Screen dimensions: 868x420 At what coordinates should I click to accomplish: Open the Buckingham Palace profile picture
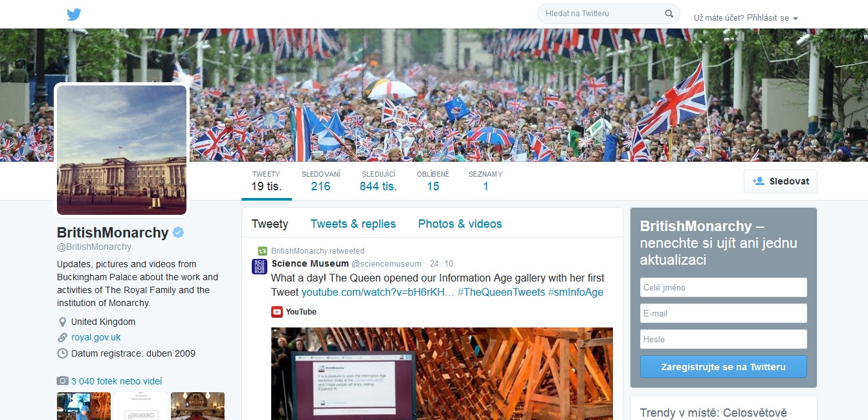click(122, 150)
